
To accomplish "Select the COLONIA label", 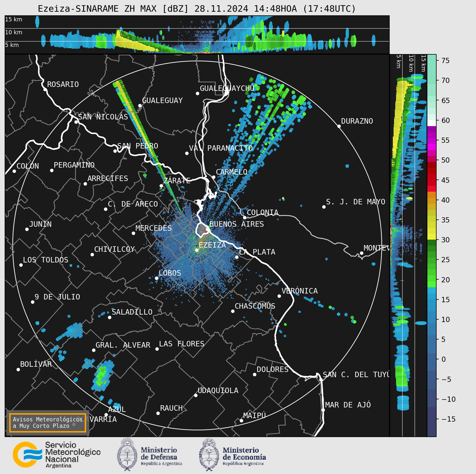I will pyautogui.click(x=262, y=213).
